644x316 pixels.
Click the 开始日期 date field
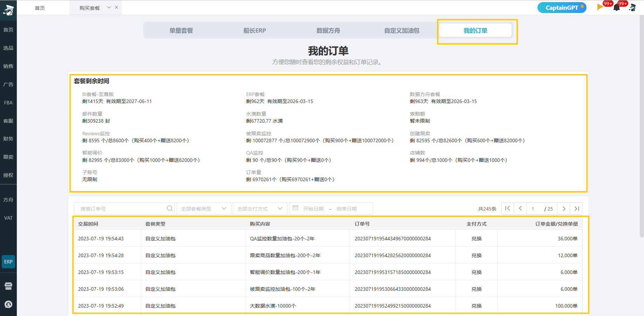[313, 209]
